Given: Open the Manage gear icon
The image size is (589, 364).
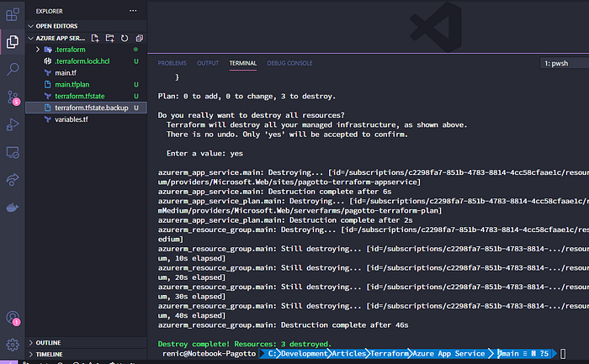Looking at the screenshot, I should click(x=13, y=345).
